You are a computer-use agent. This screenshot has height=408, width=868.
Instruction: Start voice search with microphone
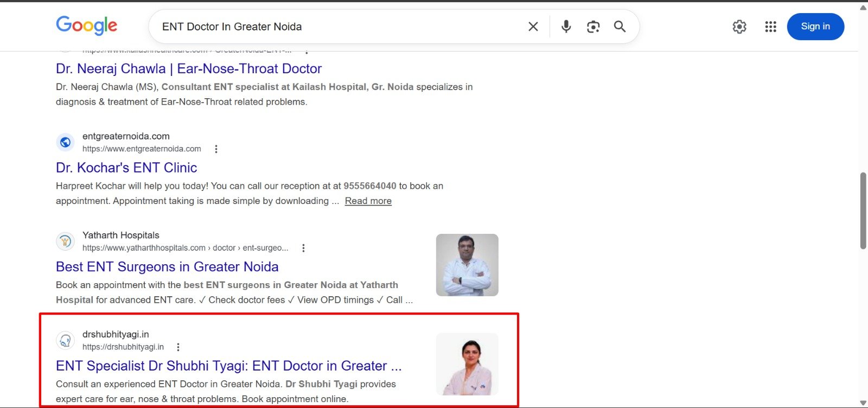(566, 27)
